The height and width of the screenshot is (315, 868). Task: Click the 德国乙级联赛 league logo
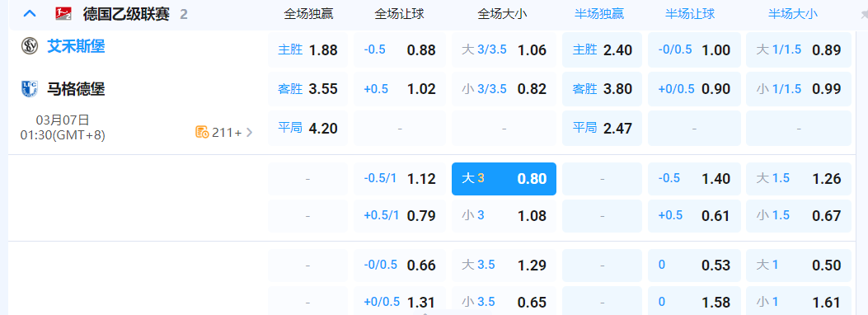pos(63,14)
